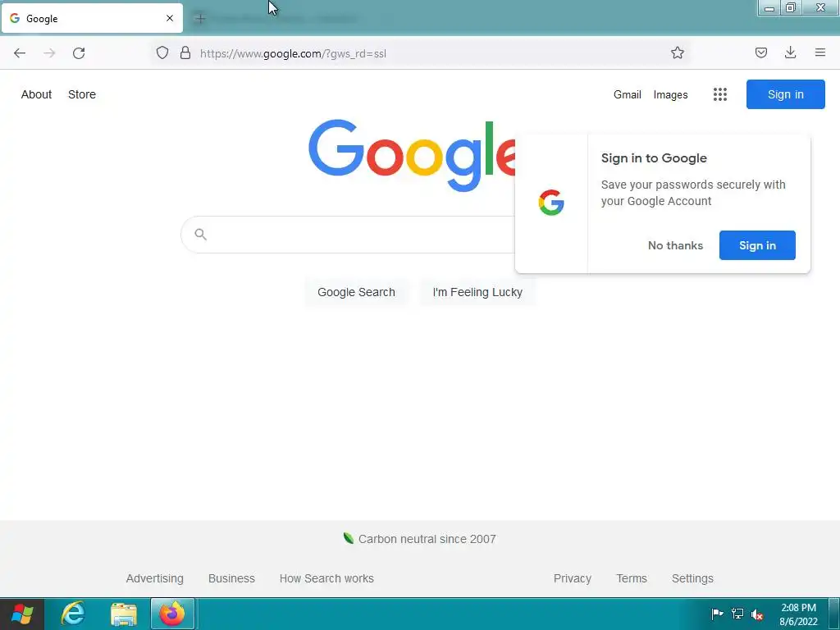Image resolution: width=840 pixels, height=630 pixels.
Task: Click Sign in inside the popup
Action: [x=757, y=245]
